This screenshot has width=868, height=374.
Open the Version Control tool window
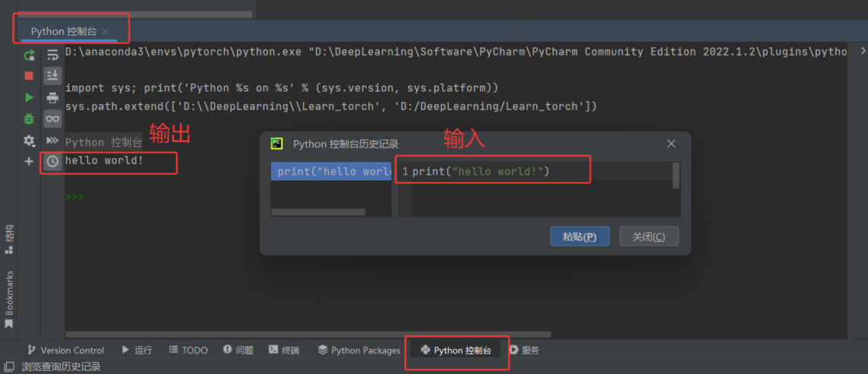(x=66, y=350)
